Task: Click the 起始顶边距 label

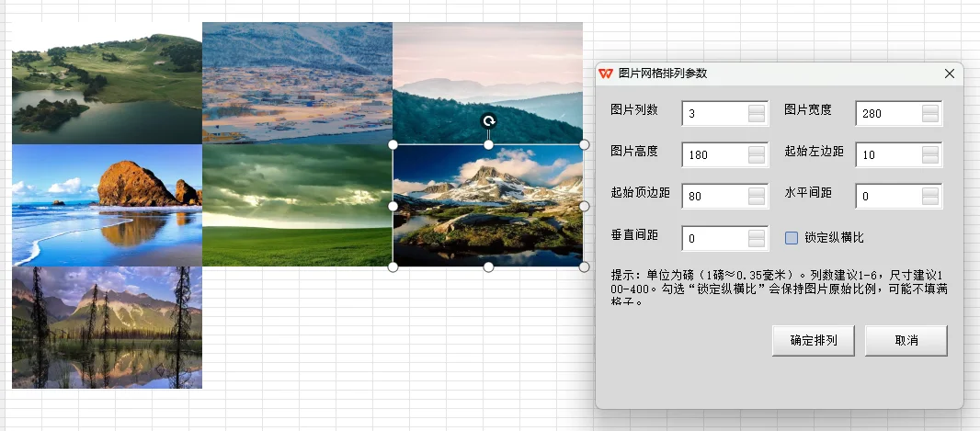Action: click(x=640, y=192)
